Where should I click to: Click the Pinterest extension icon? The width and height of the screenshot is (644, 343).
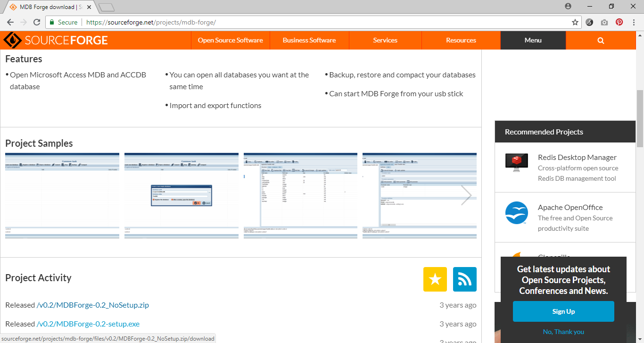click(x=619, y=22)
